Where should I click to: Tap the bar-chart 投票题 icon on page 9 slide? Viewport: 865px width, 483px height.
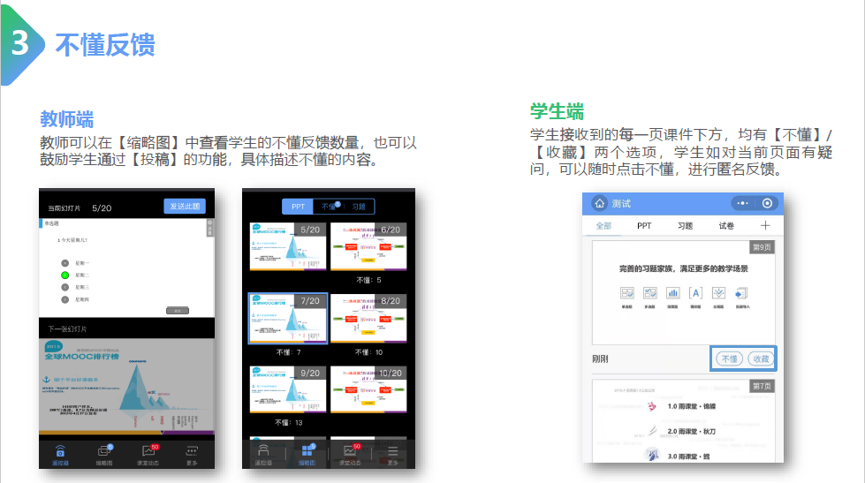673,293
